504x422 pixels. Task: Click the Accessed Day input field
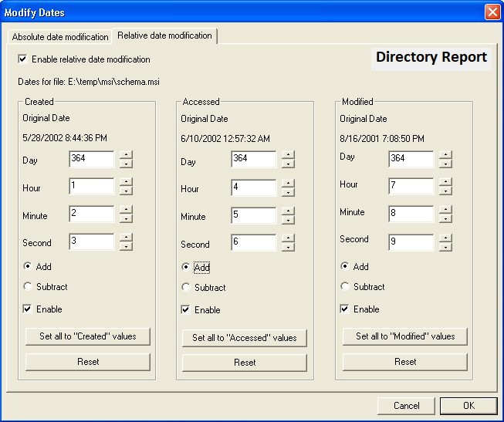253,159
